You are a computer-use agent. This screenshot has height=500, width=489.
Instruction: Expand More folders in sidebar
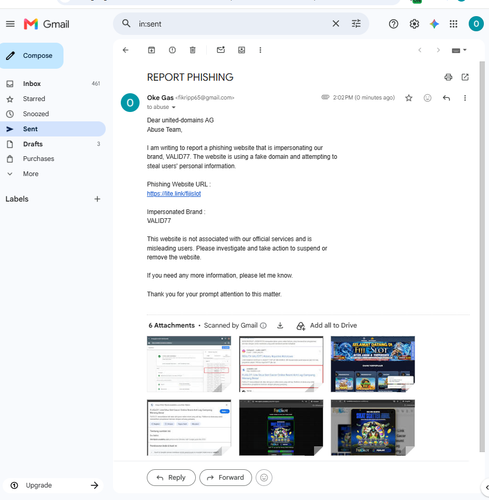coord(53,174)
